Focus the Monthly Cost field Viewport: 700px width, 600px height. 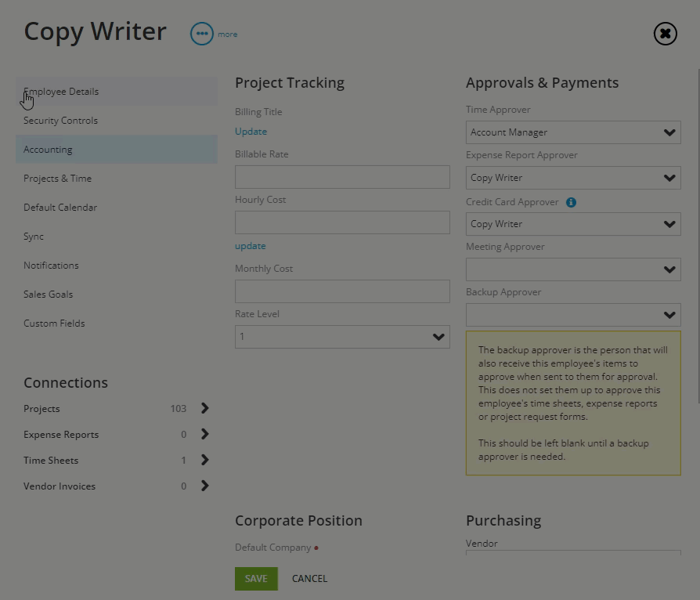click(342, 291)
